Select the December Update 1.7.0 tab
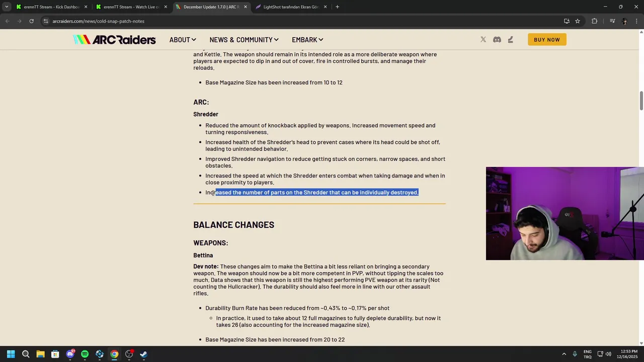The height and width of the screenshot is (362, 644). tap(211, 7)
